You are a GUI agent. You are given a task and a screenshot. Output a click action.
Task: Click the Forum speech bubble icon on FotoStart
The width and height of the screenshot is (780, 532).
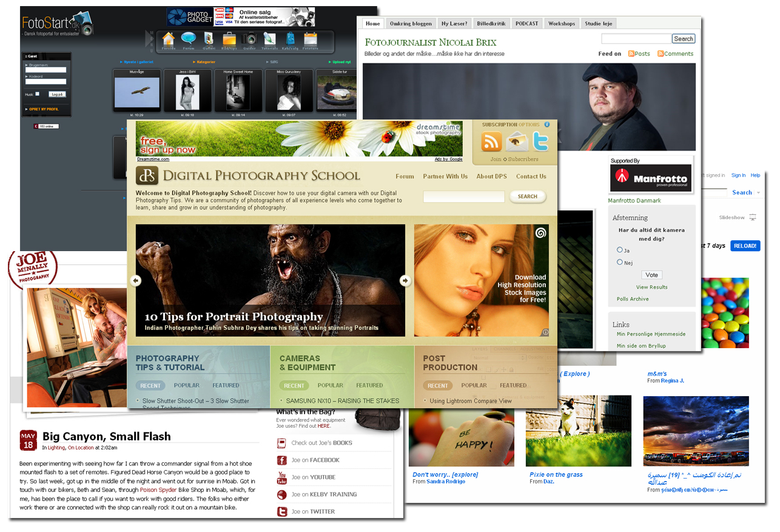coord(189,39)
